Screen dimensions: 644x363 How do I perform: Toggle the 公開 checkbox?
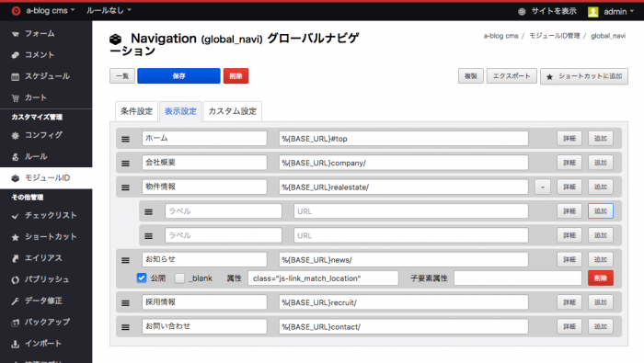[142, 278]
